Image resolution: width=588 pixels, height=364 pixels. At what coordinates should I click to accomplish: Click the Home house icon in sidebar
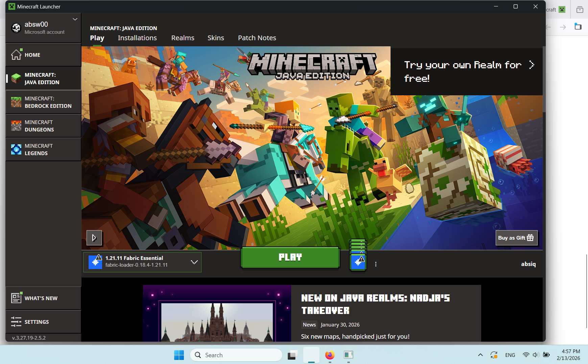16,55
